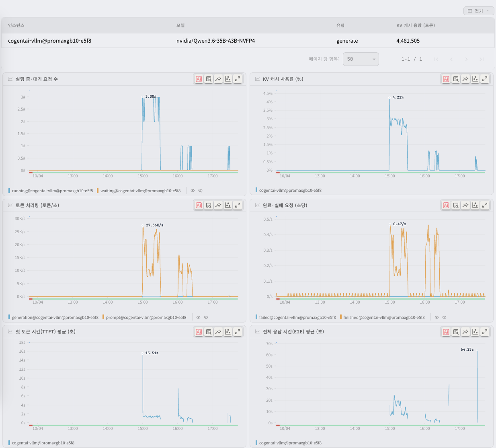This screenshot has height=448, width=496.
Task: Switch 완료·실패 요청 chart to scatter view
Action: pyautogui.click(x=475, y=205)
